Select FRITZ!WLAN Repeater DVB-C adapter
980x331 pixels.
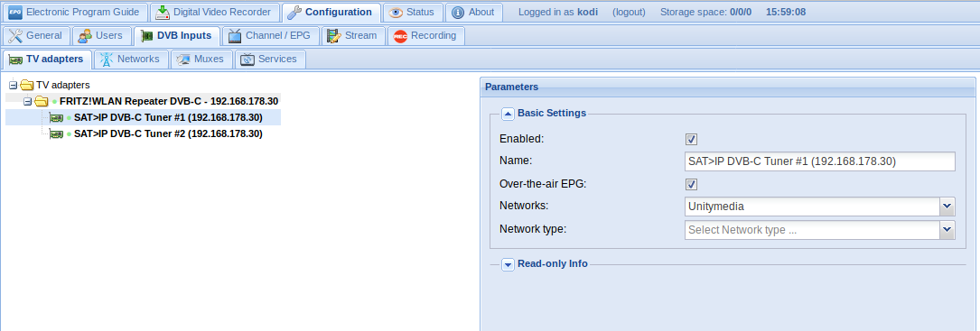click(169, 100)
